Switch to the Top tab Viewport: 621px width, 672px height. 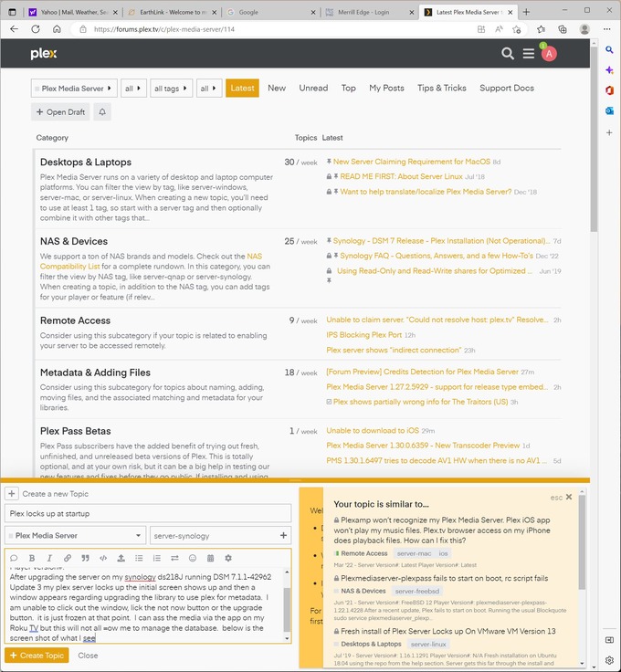(x=349, y=88)
